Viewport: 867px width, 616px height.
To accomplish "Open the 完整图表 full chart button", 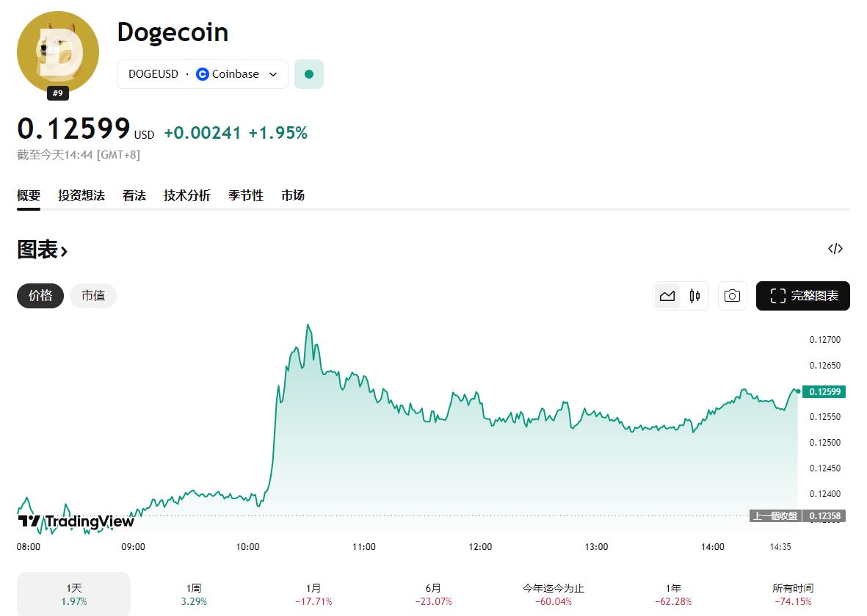I will 803,296.
